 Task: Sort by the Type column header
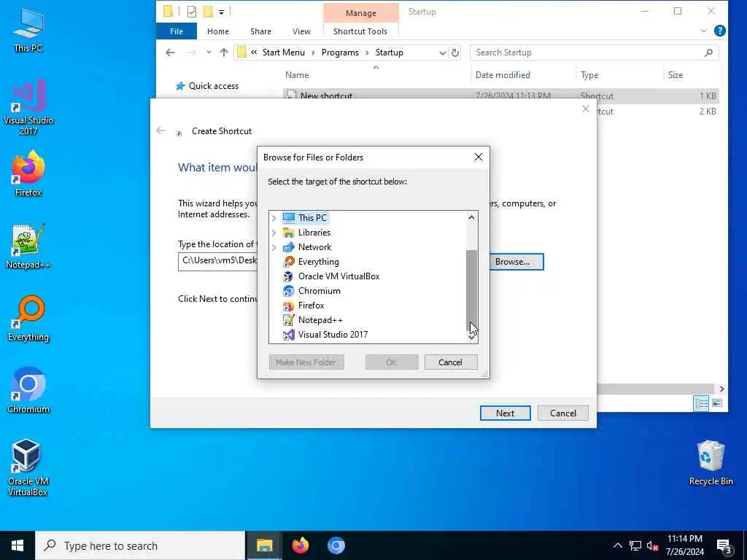click(589, 75)
